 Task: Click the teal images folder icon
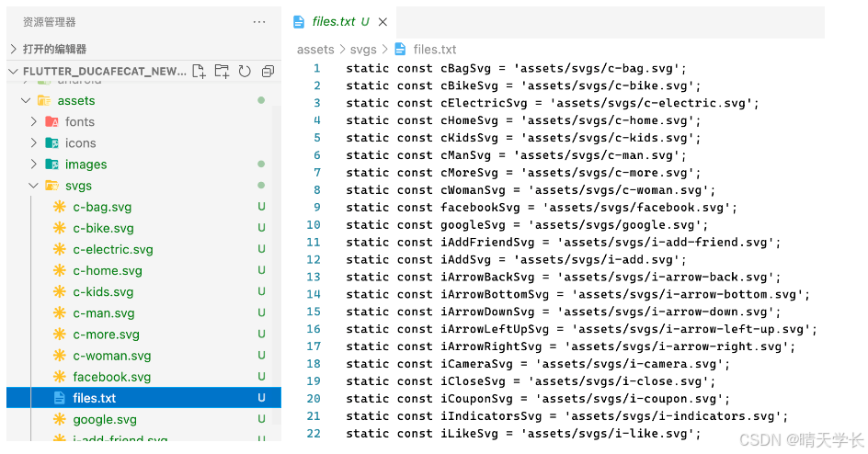coord(52,165)
